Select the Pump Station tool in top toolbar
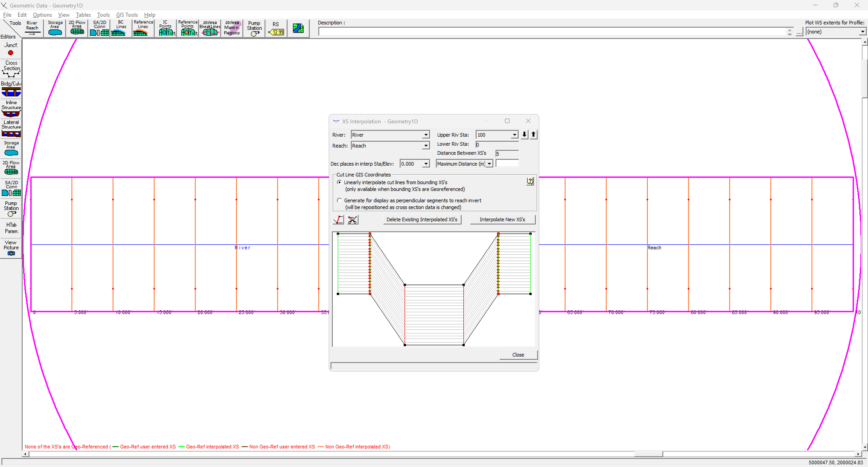Screen dimensions: 868x467 click(254, 28)
